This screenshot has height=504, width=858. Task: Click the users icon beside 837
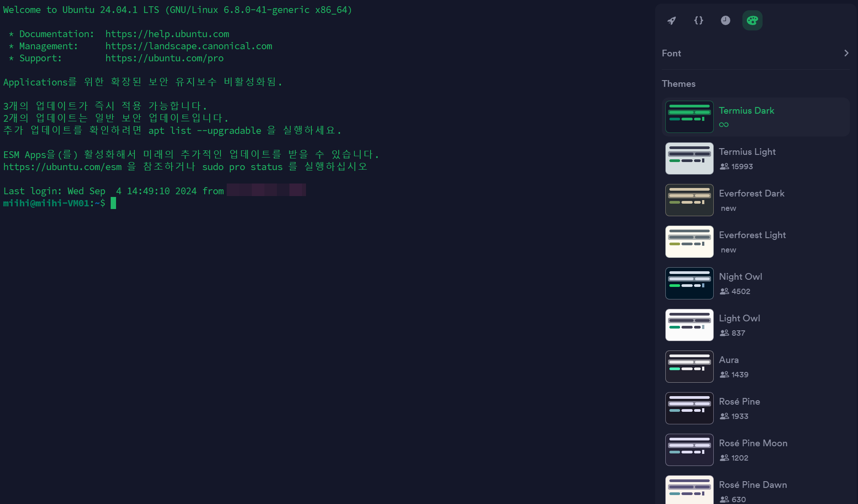724,333
